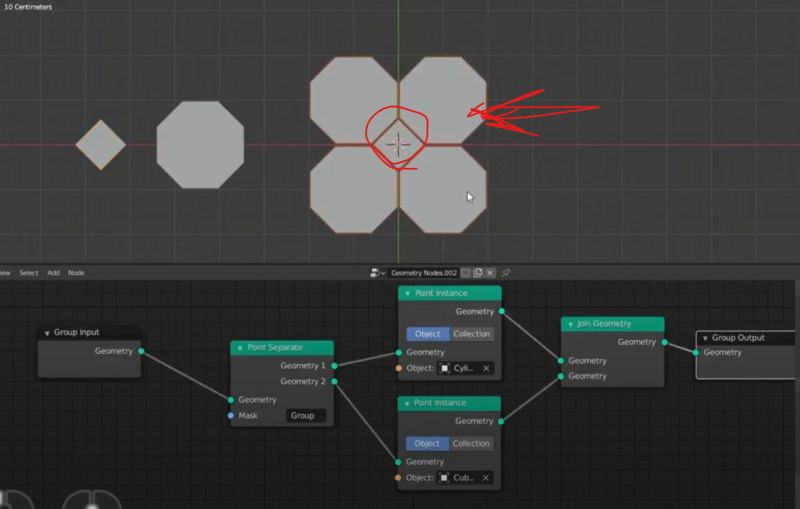This screenshot has width=800, height=509.
Task: Collapse the lower Point Instance node
Action: click(407, 403)
